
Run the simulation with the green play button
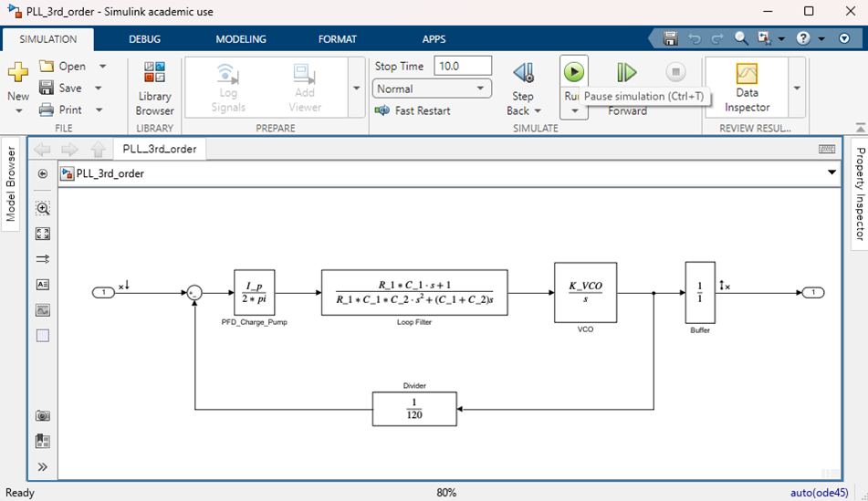coord(573,72)
